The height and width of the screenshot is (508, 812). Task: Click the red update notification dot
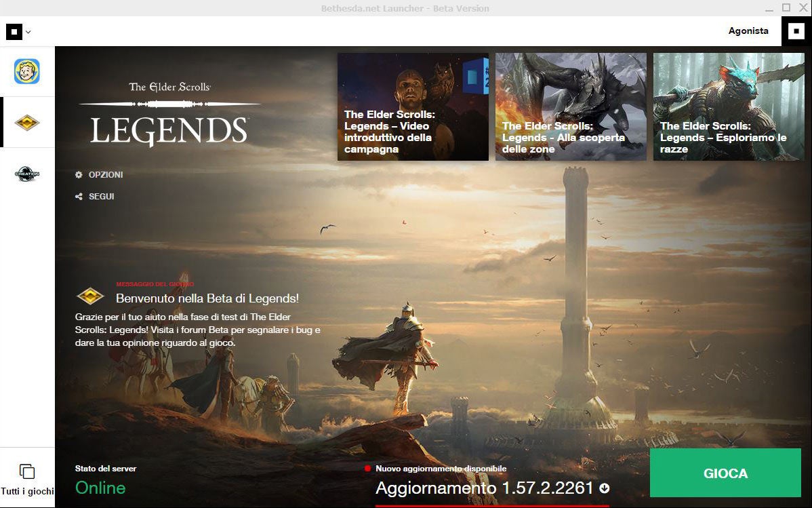[367, 469]
